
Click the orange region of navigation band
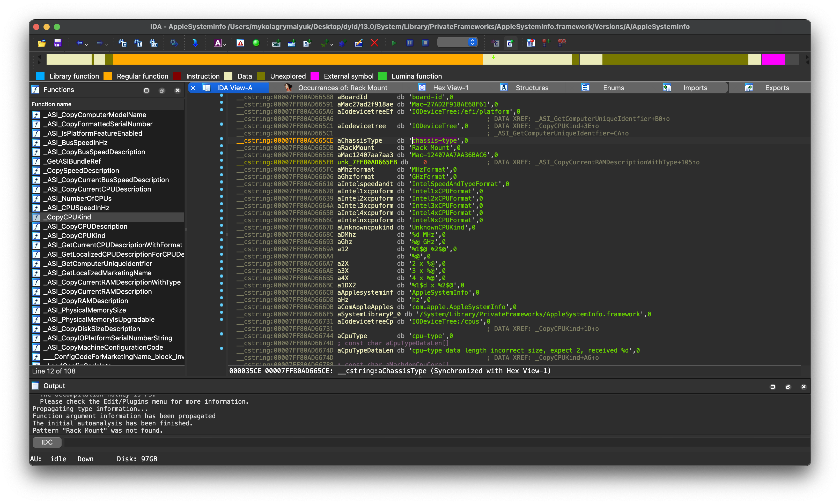297,59
